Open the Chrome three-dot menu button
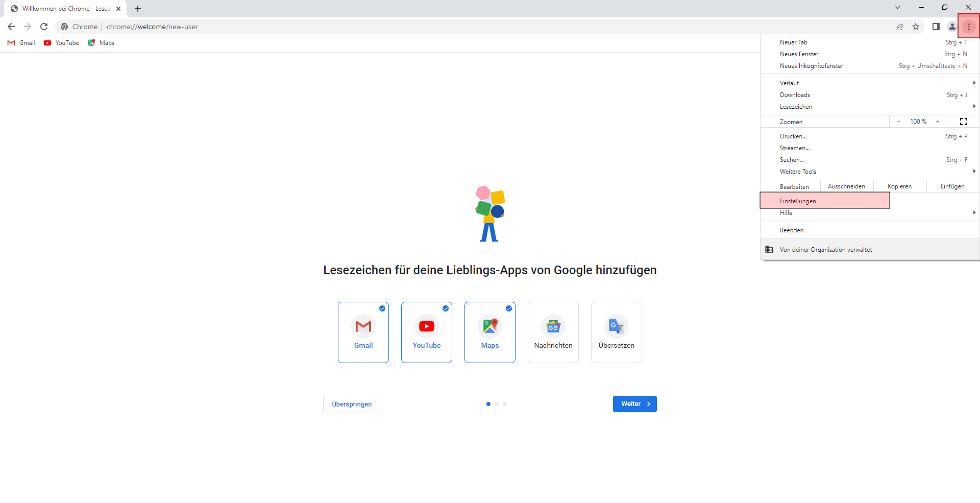Image resolution: width=980 pixels, height=503 pixels. tap(969, 27)
